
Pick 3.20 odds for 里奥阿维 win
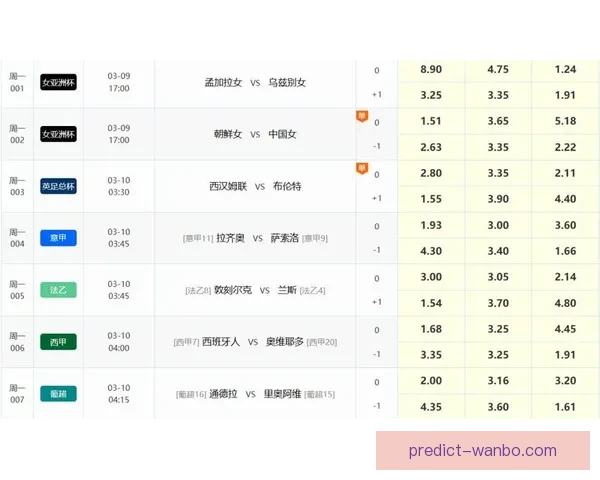(x=565, y=380)
